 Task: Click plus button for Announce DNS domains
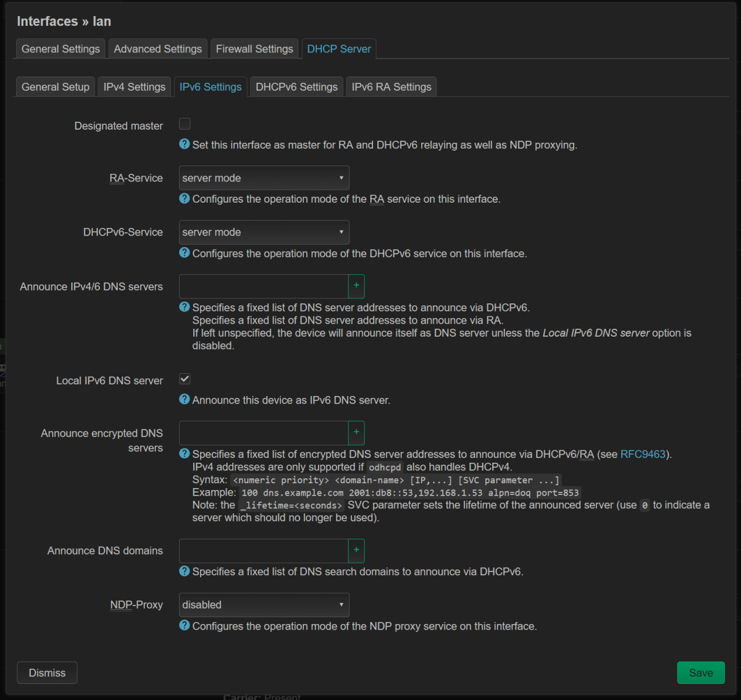click(356, 550)
